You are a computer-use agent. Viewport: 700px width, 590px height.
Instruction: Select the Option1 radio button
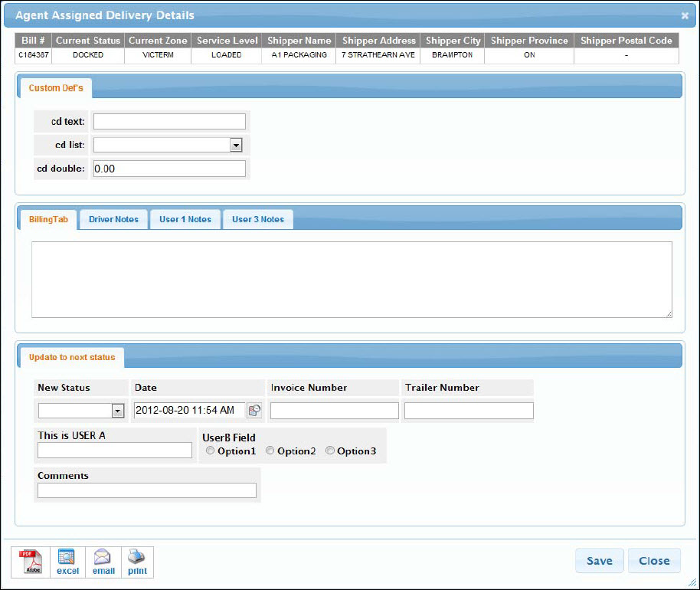tap(211, 451)
